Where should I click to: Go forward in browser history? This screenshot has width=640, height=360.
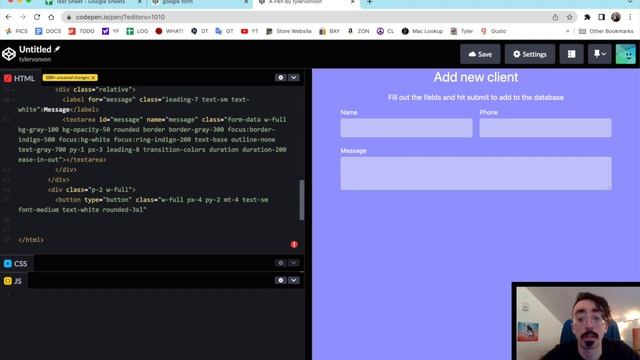(x=23, y=17)
